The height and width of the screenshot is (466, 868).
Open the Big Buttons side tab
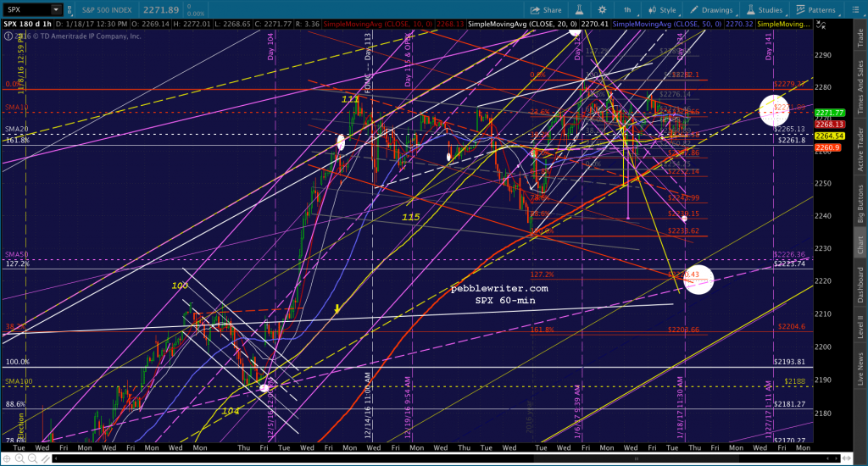click(860, 203)
